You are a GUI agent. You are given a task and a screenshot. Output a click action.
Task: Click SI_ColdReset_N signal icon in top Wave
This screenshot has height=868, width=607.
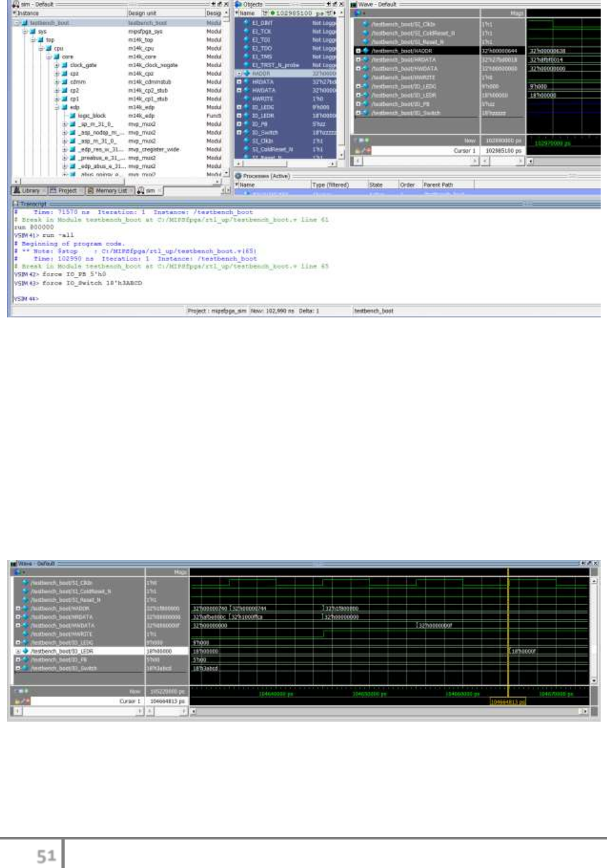pos(366,33)
